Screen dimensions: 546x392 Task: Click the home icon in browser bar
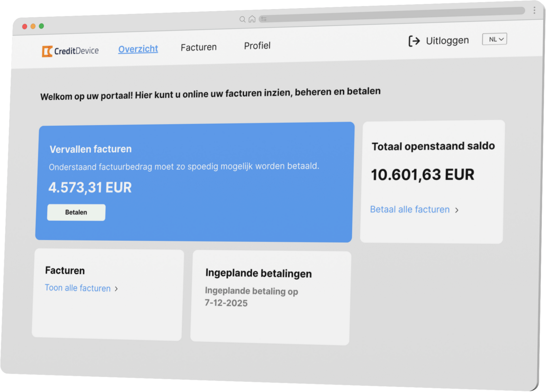click(252, 19)
